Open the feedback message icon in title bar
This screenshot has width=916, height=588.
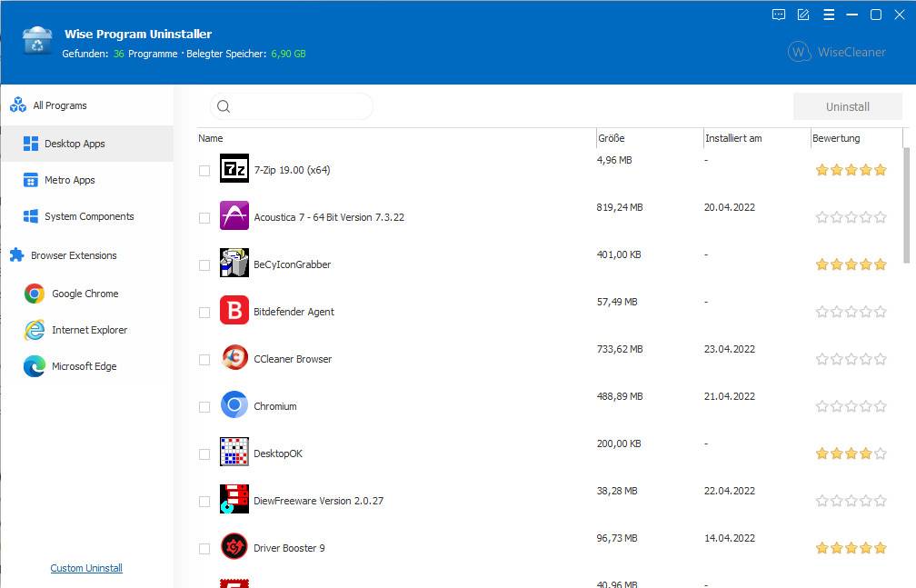click(778, 15)
